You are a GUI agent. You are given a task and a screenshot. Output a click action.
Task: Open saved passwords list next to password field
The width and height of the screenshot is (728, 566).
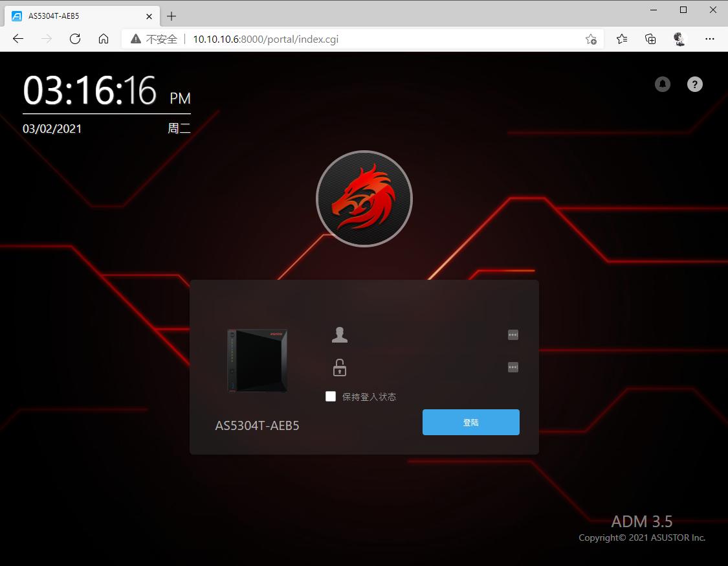(x=513, y=367)
